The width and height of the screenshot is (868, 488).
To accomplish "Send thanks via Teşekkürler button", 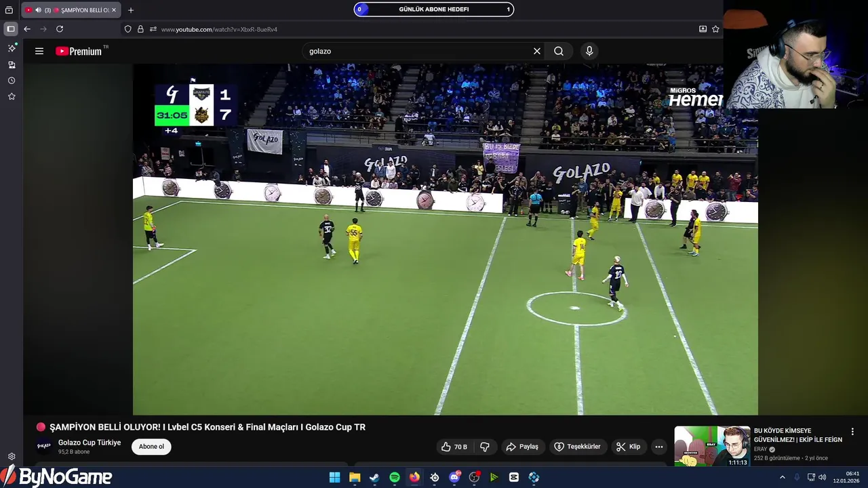I will tap(577, 447).
